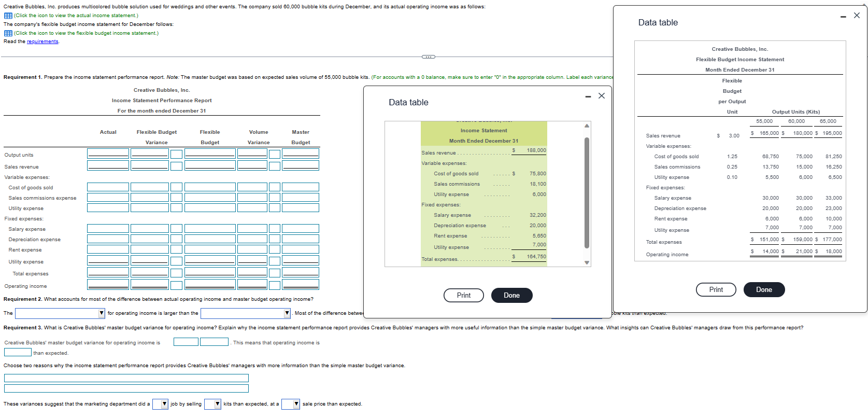Click the '164,750' total expenses value
868x418 pixels.
coord(536,257)
